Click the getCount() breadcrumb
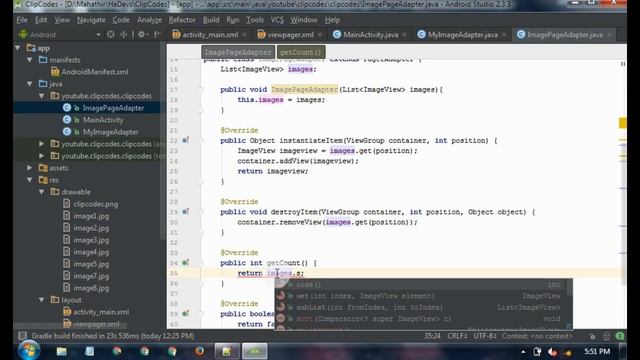Screen dimensions: 640x360 point(301,52)
